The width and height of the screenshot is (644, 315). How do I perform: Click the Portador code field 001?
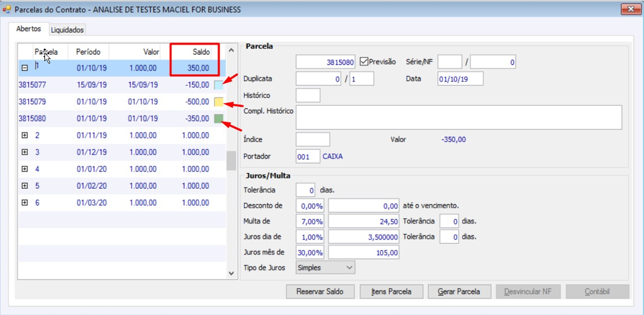point(308,157)
